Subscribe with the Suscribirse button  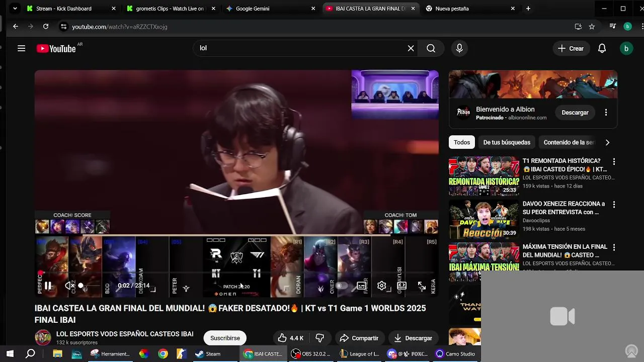(225, 338)
